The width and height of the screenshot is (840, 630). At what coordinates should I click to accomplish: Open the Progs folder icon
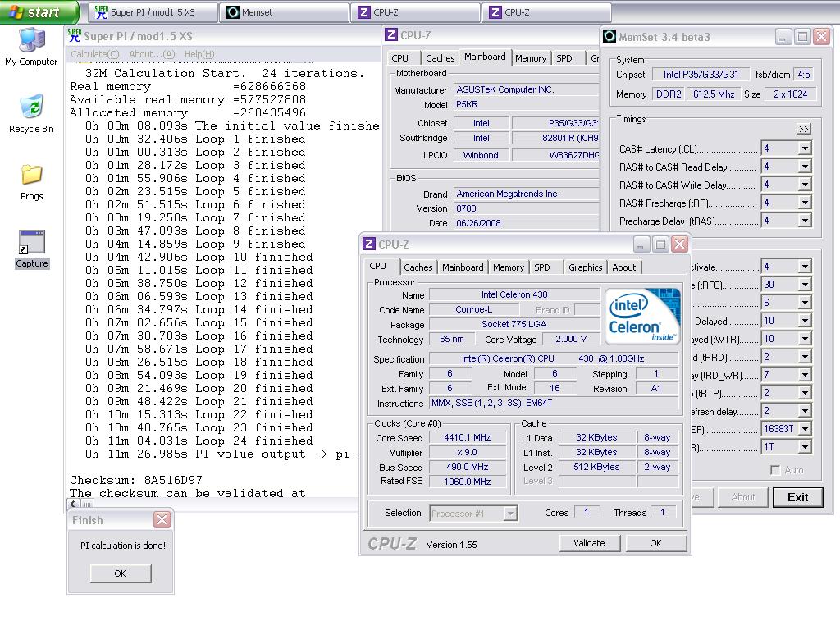pyautogui.click(x=31, y=182)
